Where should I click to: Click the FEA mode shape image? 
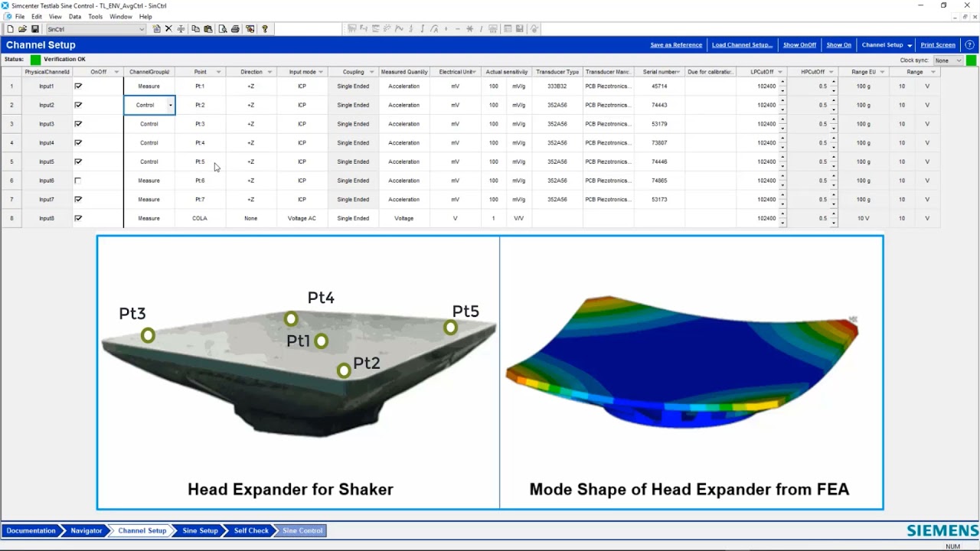coord(681,364)
